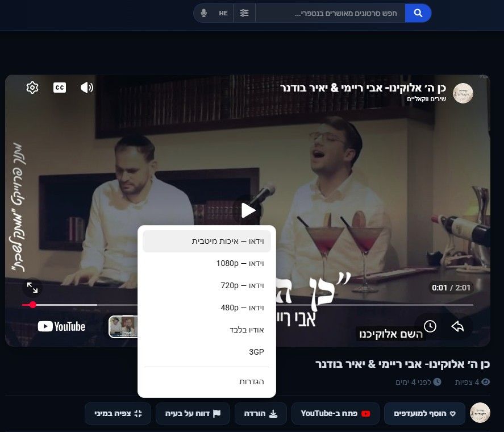
Task: Open the player settings gear icon
Action: click(32, 88)
